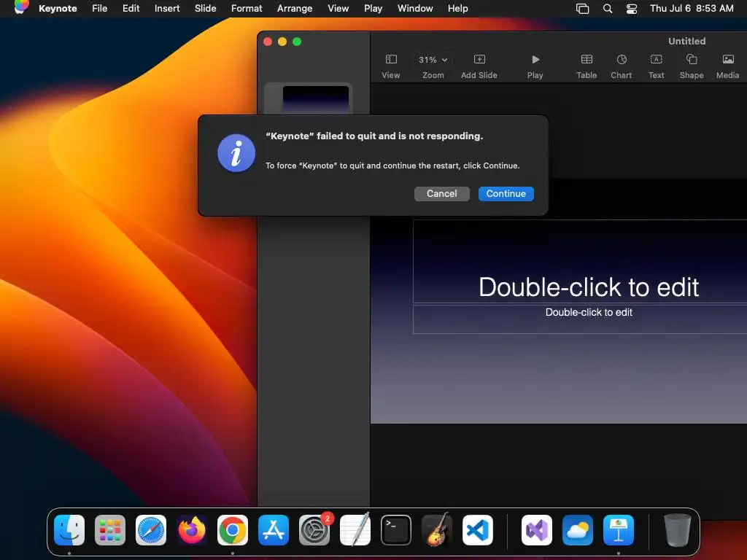
Task: Launch Google Chrome from the Dock
Action: coord(233,530)
